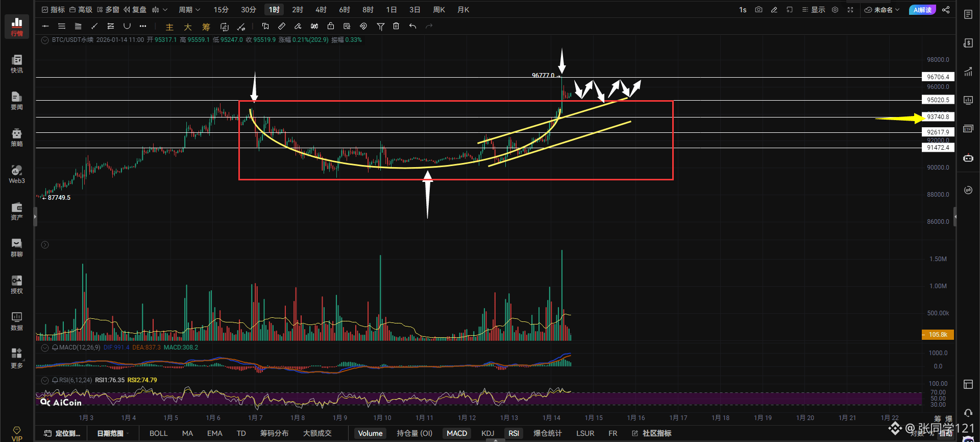The width and height of the screenshot is (980, 442).
Task: Enter fullscreen with the expand icon
Action: click(850, 10)
